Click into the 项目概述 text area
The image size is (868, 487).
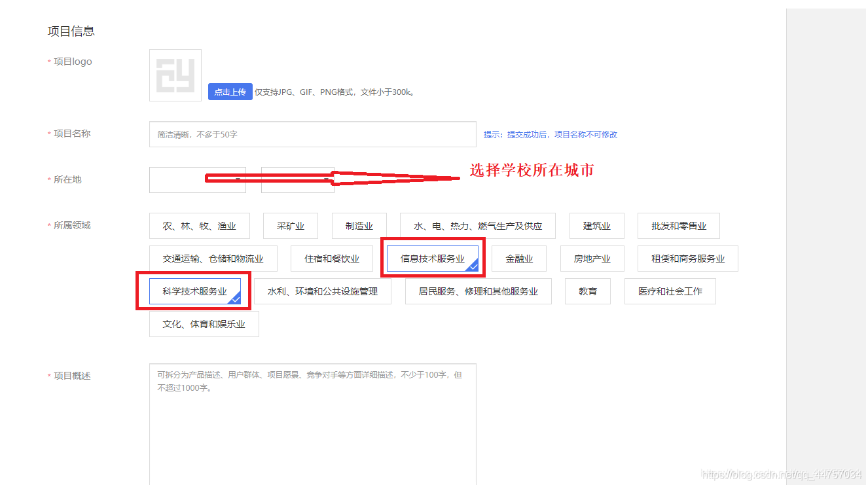pos(313,424)
